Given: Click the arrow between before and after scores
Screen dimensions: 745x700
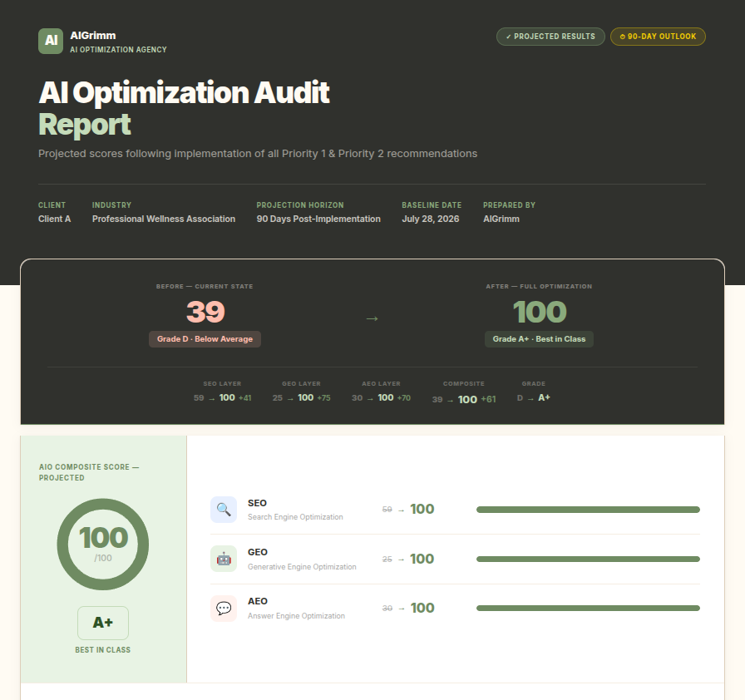Looking at the screenshot, I should point(372,318).
